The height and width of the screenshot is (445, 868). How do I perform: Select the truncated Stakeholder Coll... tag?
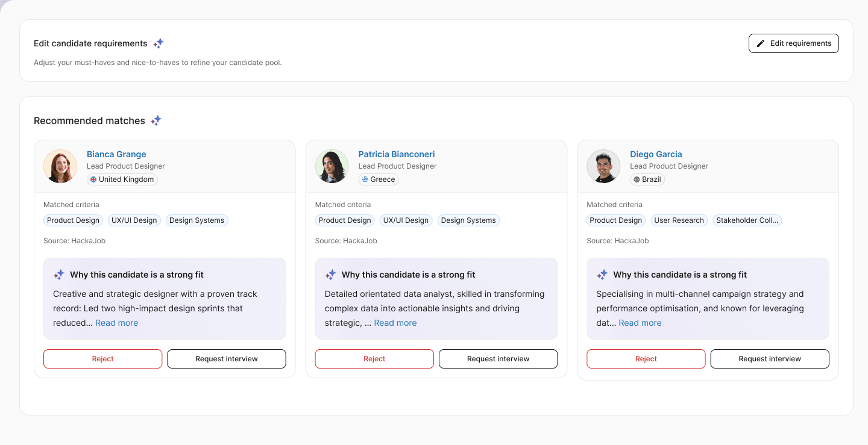coord(747,220)
